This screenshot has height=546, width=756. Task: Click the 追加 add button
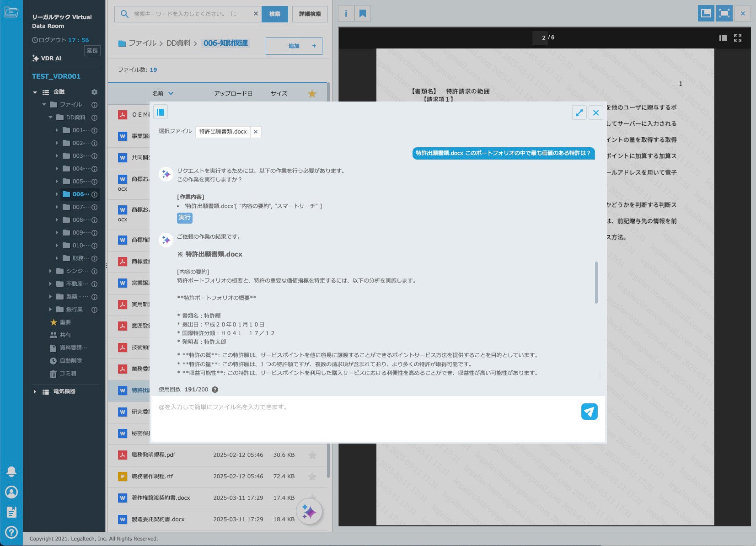294,46
